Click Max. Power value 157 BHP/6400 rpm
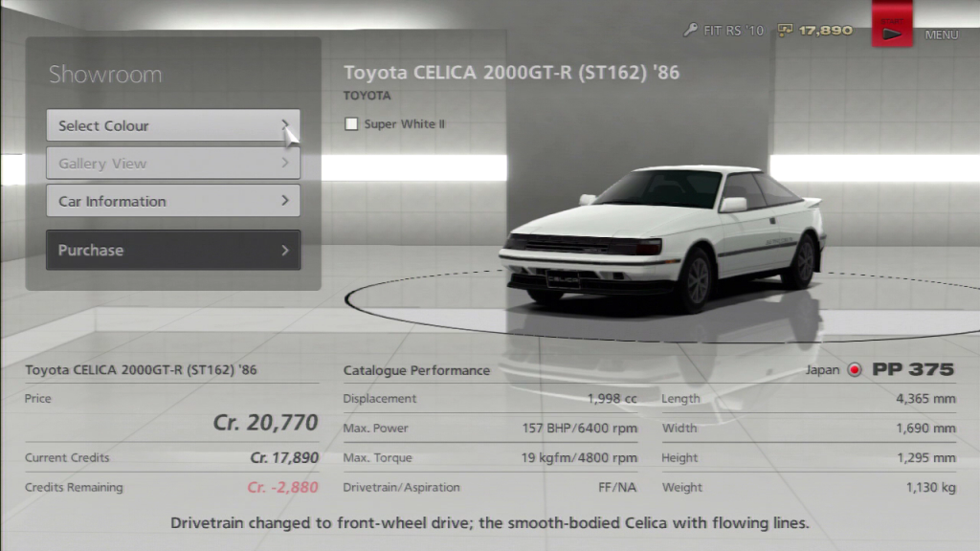 point(579,428)
